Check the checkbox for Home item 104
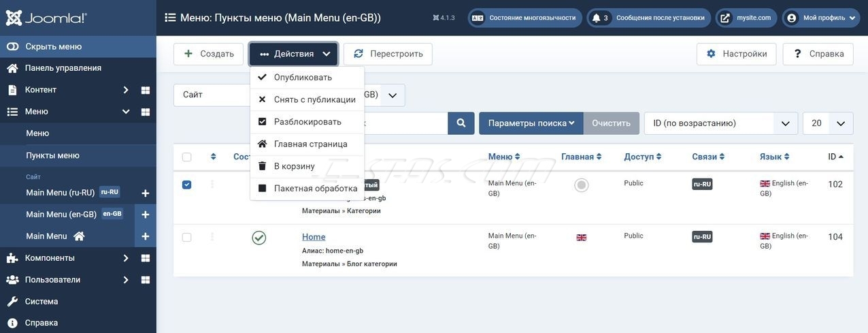 coord(186,238)
